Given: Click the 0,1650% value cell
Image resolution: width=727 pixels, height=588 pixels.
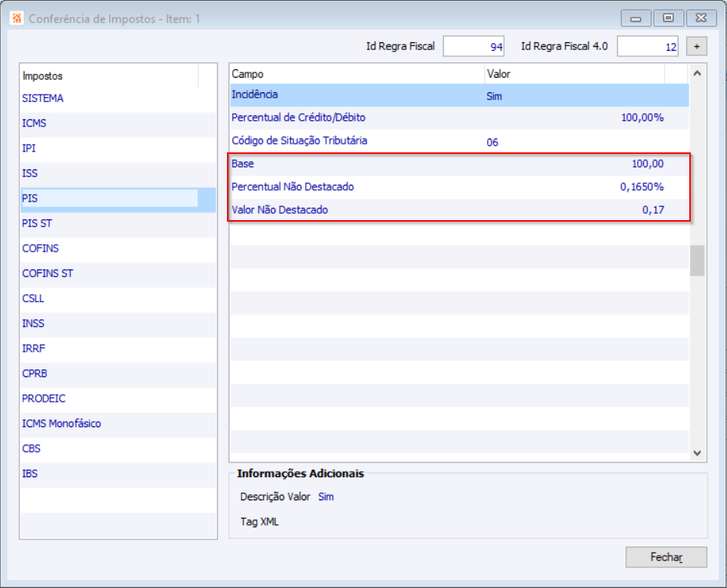Looking at the screenshot, I should pos(642,187).
